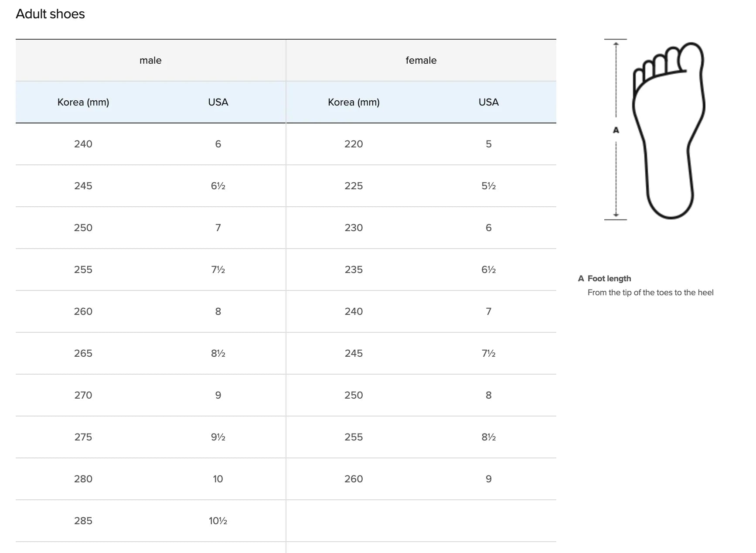Screen dimensions: 756x553
Task: Click the male "Korea (mm)" column header
Action: coord(83,102)
